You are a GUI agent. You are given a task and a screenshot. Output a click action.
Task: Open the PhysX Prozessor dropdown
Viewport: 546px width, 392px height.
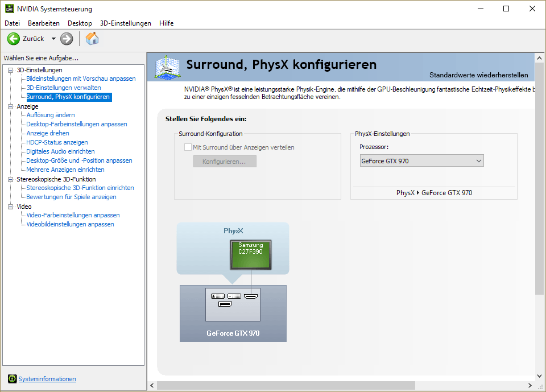421,160
